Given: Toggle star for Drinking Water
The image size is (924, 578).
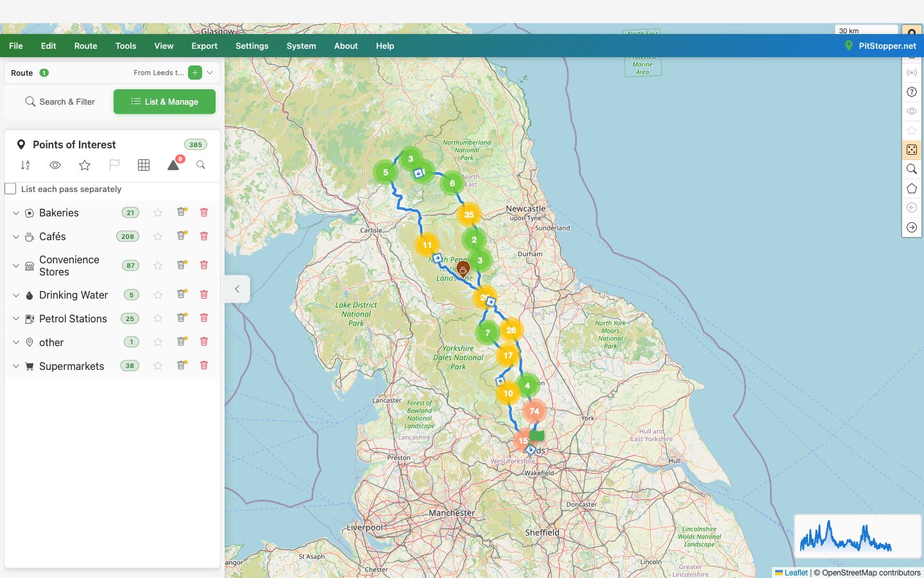Looking at the screenshot, I should (x=158, y=295).
